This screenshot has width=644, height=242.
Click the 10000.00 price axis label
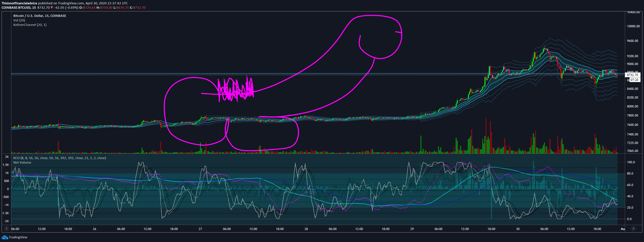[633, 26]
